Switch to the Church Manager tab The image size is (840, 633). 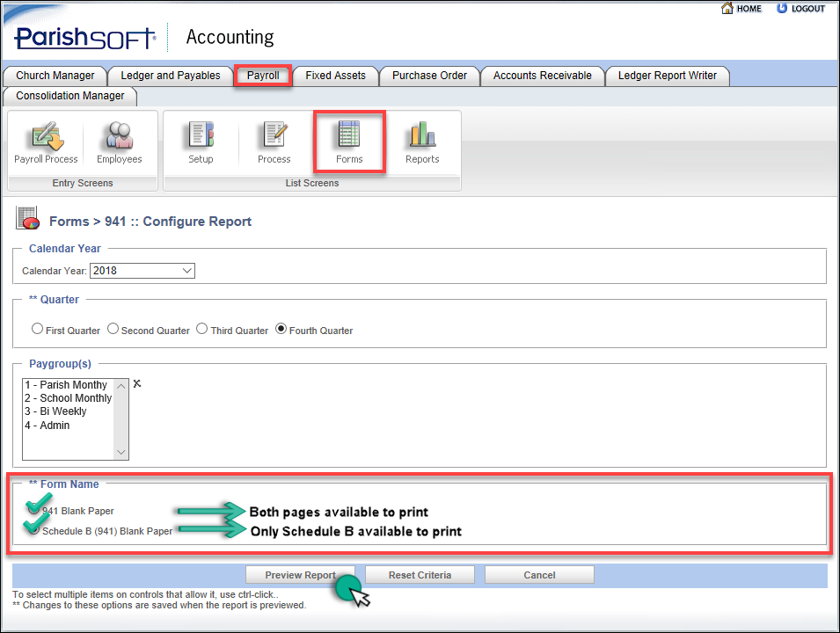click(x=55, y=76)
